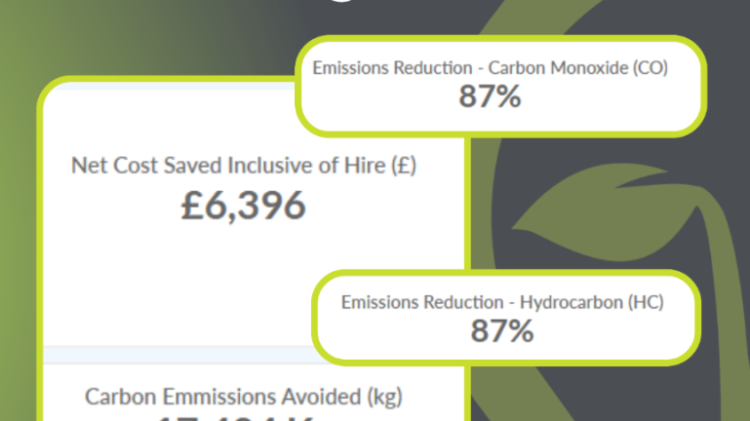Click the dark gray background right of CO card

click(727, 86)
